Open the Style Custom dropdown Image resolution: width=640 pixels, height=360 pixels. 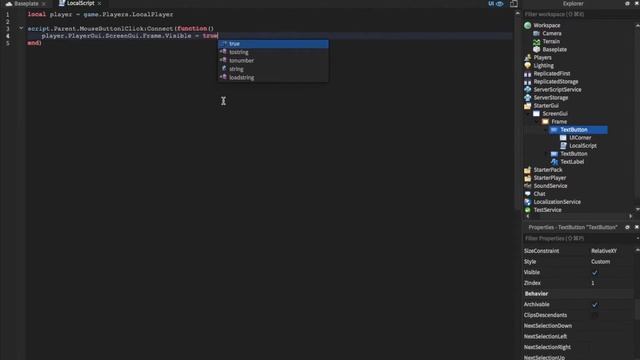[611, 262]
